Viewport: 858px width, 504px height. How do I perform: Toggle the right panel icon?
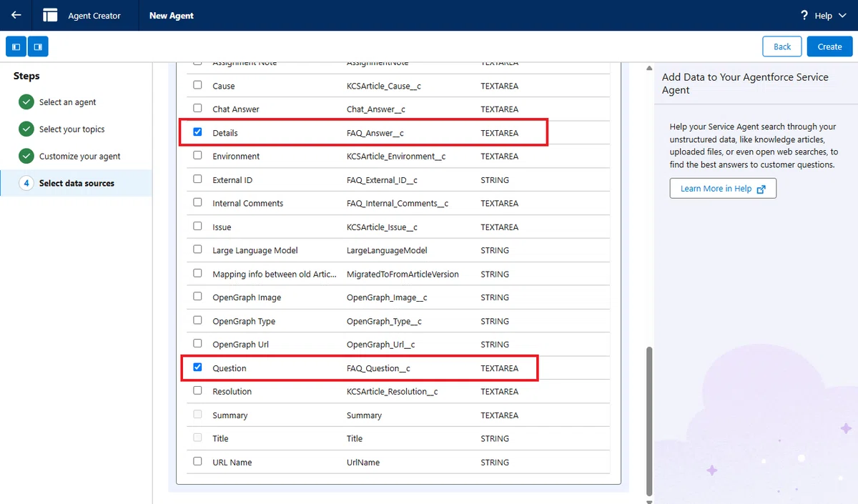pos(38,46)
